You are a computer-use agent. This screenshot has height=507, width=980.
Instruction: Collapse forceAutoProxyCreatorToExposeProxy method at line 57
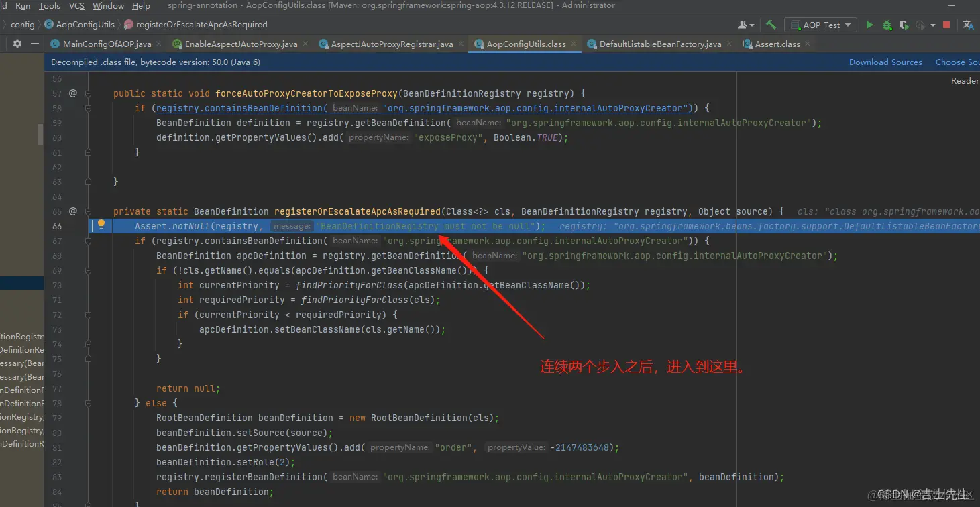[88, 93]
